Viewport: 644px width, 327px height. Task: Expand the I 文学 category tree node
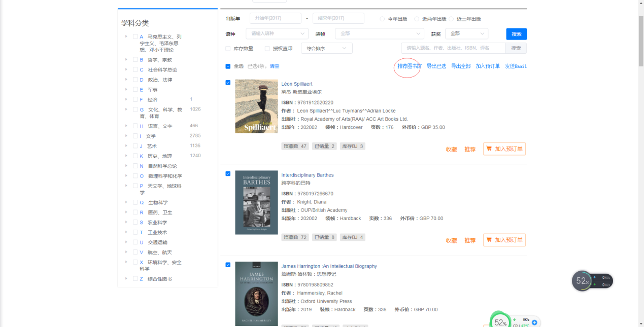pos(126,136)
